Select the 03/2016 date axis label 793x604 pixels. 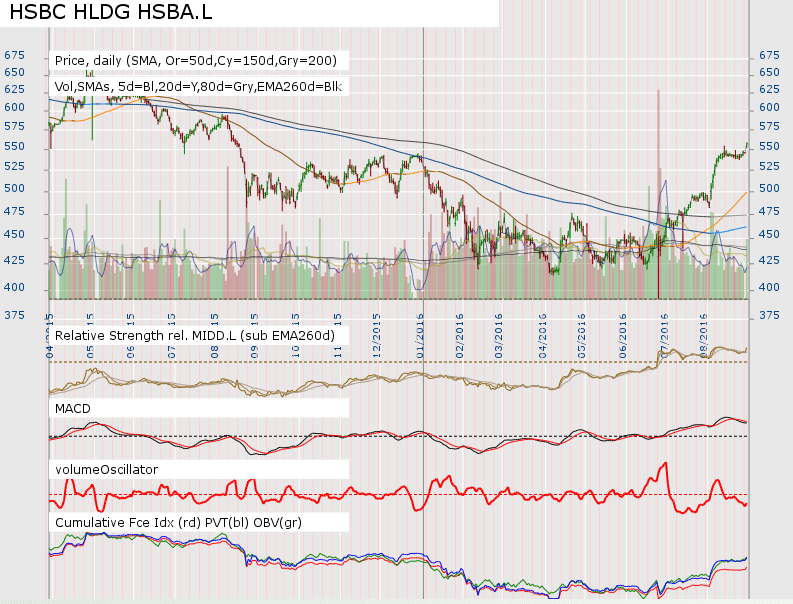click(x=499, y=336)
